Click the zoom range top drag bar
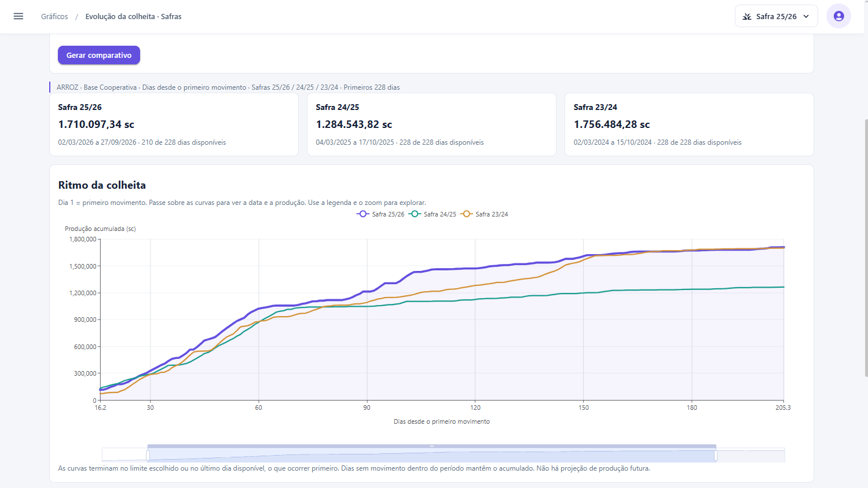The width and height of the screenshot is (868, 488). point(432,446)
